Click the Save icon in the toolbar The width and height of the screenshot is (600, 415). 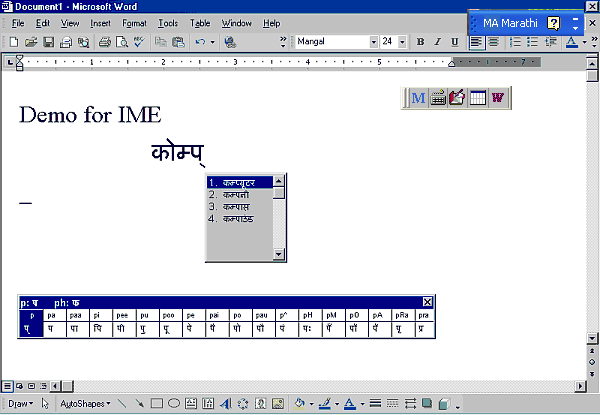pyautogui.click(x=48, y=42)
